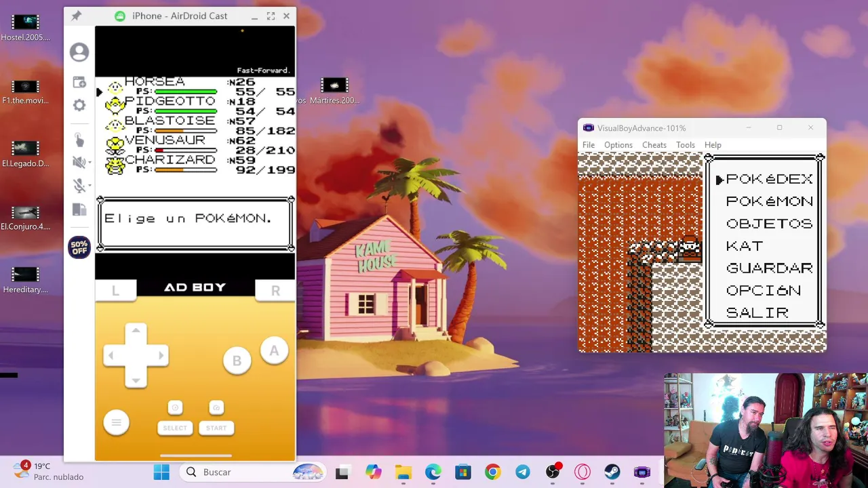Click VENUSAUR's red PS health bar
The width and height of the screenshot is (868, 488).
pyautogui.click(x=186, y=150)
